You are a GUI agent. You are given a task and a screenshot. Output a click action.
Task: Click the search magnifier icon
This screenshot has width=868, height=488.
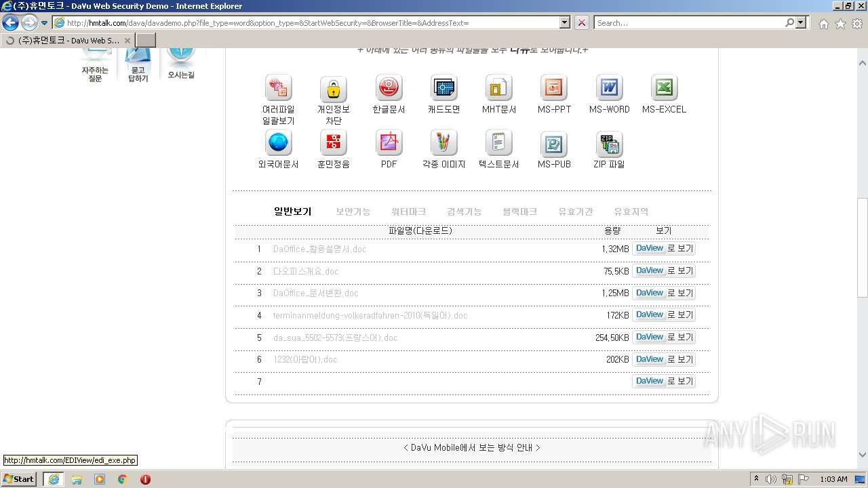(789, 22)
